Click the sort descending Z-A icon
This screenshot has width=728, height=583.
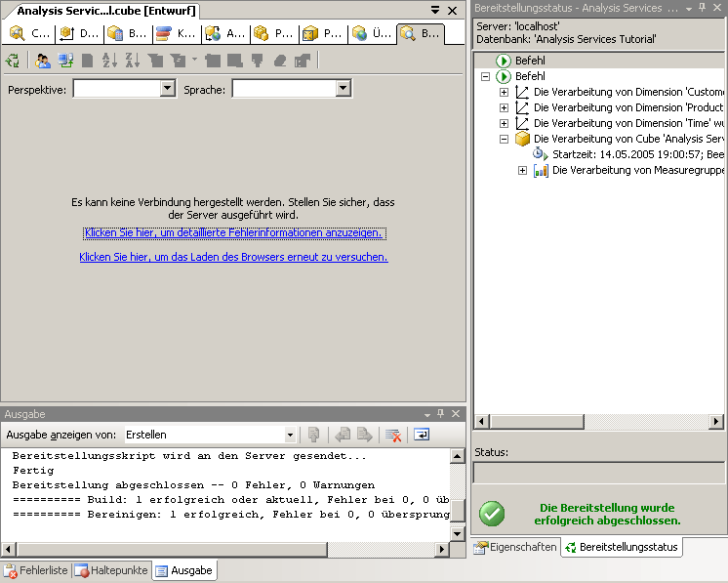point(132,61)
